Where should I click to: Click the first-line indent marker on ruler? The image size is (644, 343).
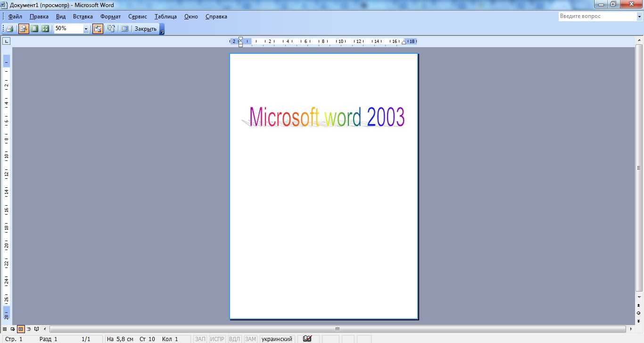pos(240,39)
